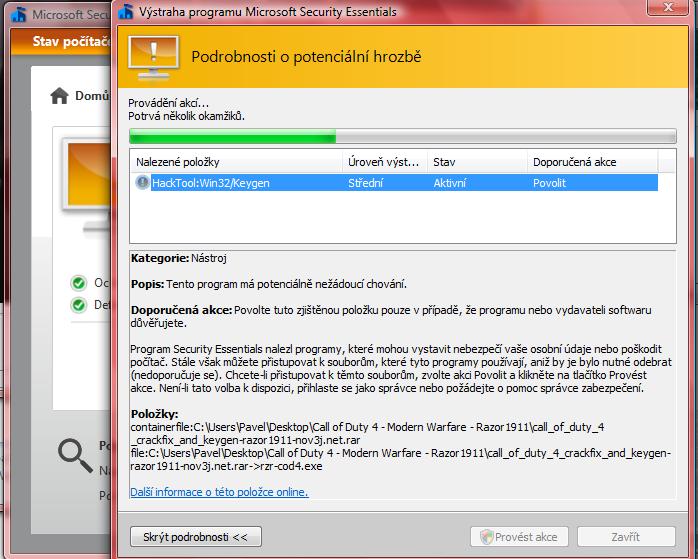Click the shield icon on the Provést akce button

[x=487, y=537]
